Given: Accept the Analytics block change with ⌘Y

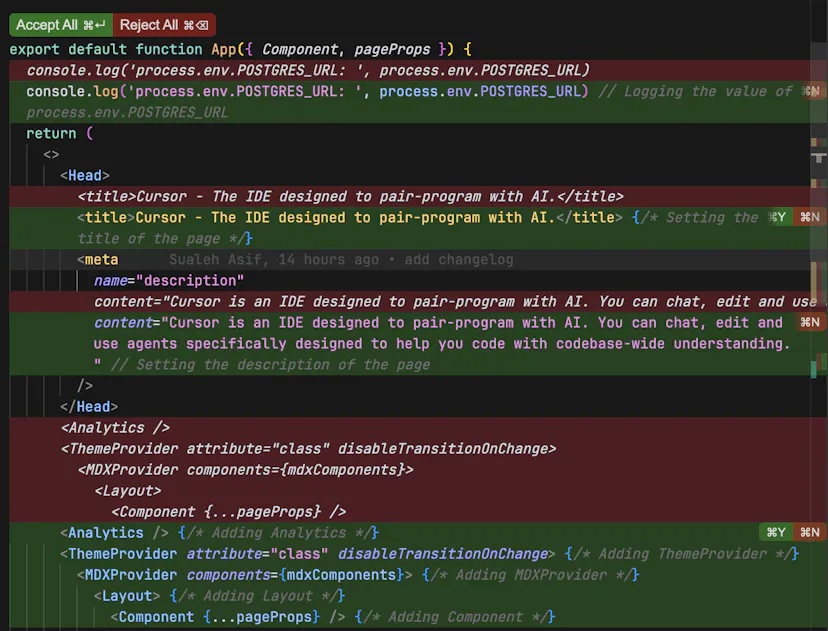Looking at the screenshot, I should [x=776, y=532].
